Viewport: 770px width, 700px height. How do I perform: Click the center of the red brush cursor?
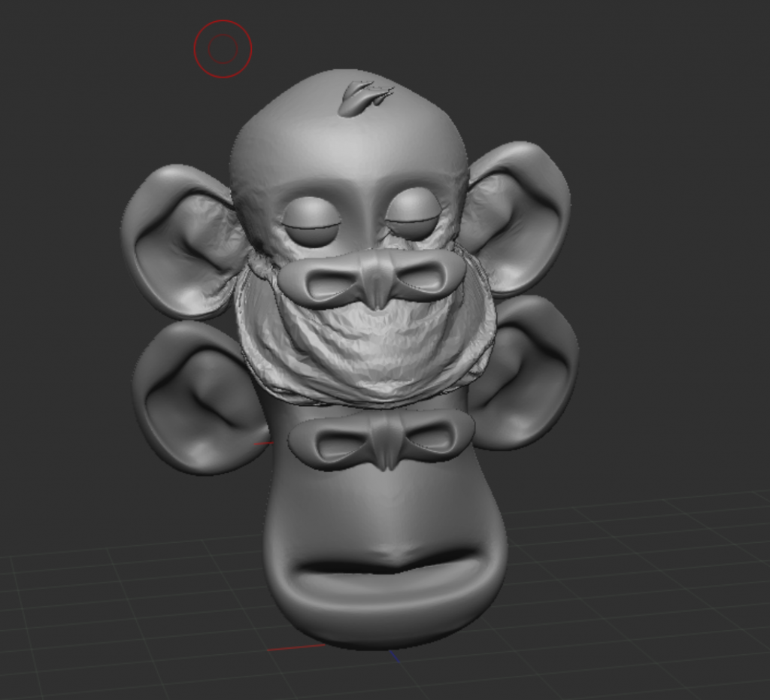(223, 49)
